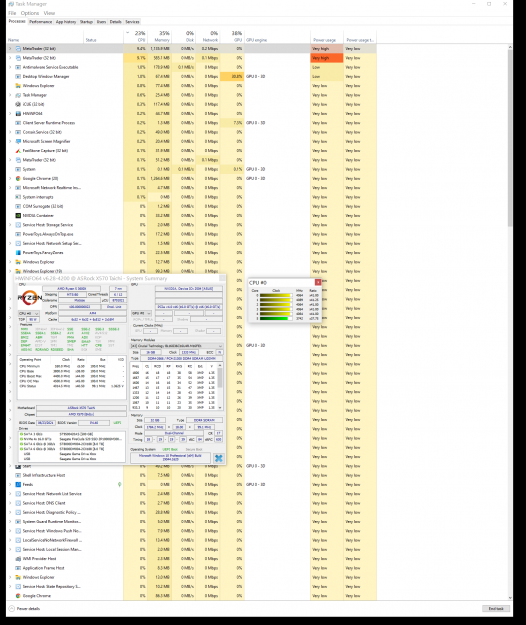Select the LocalServiceNoNetworkFirewall row
This screenshot has height=625, width=526.
coord(191,540)
